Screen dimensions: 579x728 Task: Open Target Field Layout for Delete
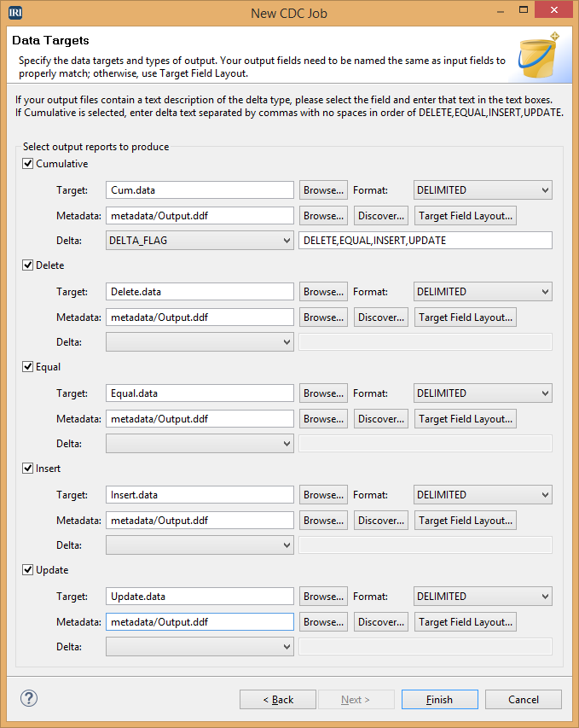pyautogui.click(x=466, y=317)
